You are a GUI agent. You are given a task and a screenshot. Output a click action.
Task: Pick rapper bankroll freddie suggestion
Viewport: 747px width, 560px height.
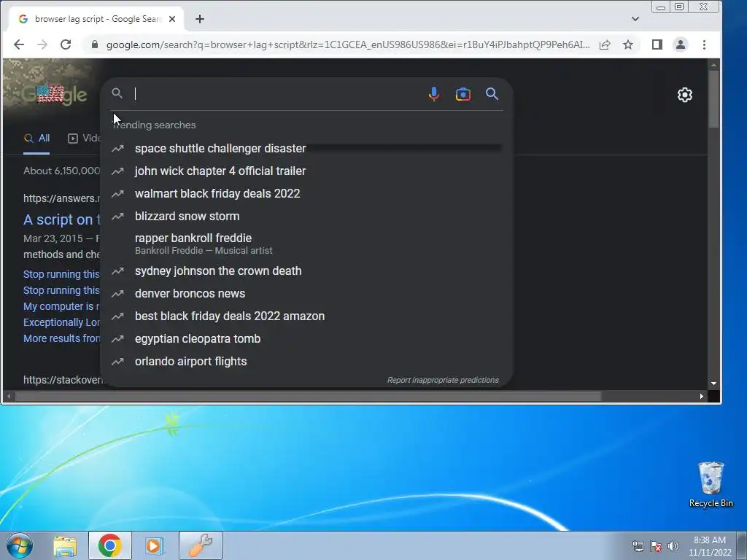pyautogui.click(x=306, y=244)
